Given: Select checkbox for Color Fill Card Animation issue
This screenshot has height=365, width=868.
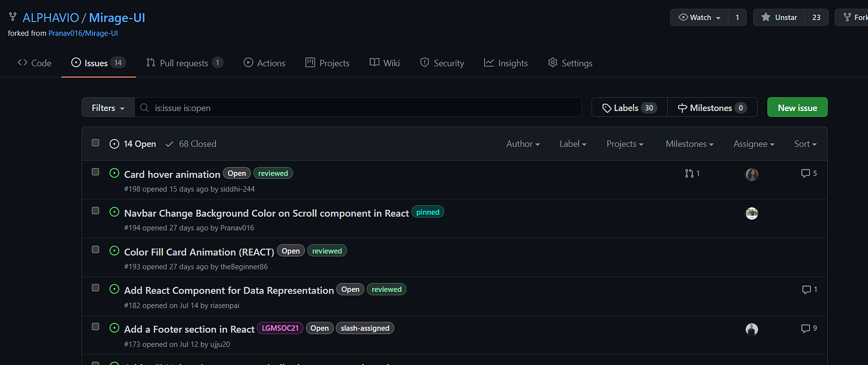Looking at the screenshot, I should 95,250.
